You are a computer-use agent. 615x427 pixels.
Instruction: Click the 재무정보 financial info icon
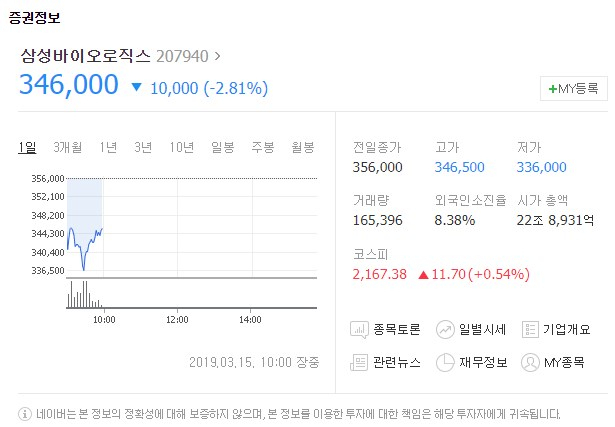coord(446,362)
